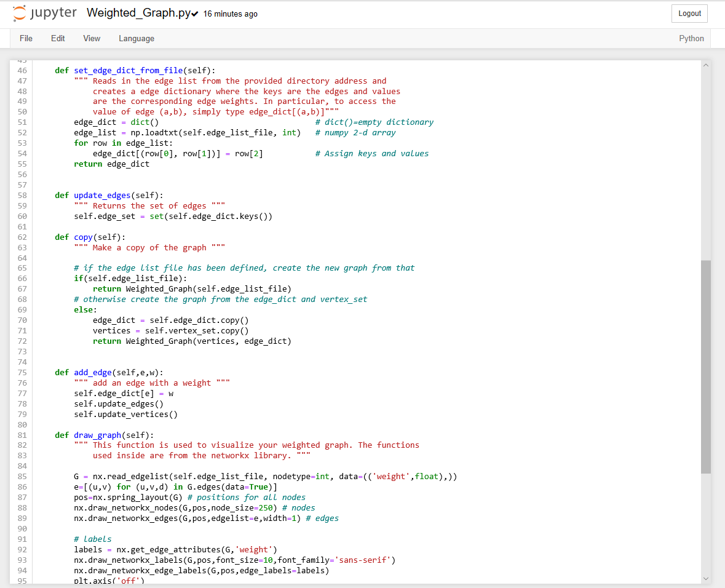Open the View menu
Viewport: 725px width, 588px height.
coord(91,38)
